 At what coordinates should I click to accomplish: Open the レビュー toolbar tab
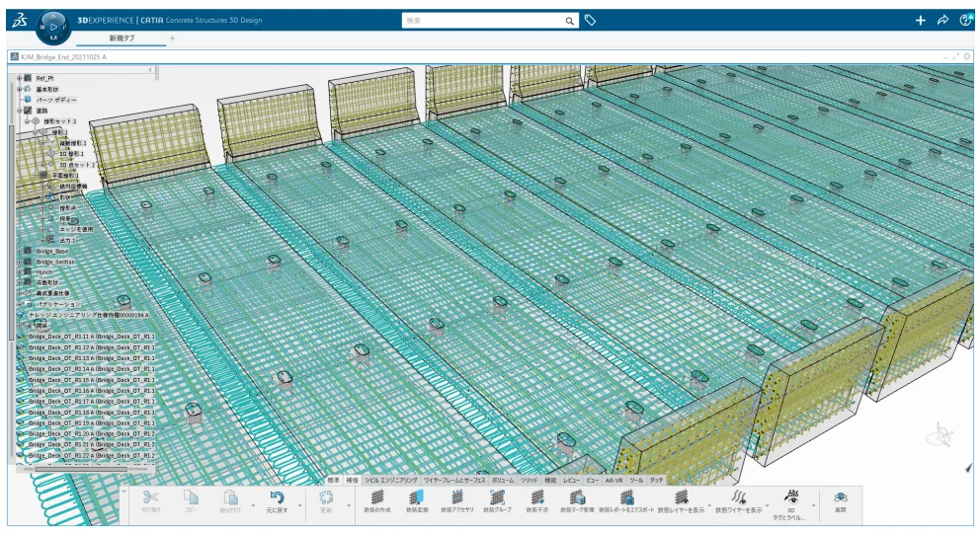571,480
